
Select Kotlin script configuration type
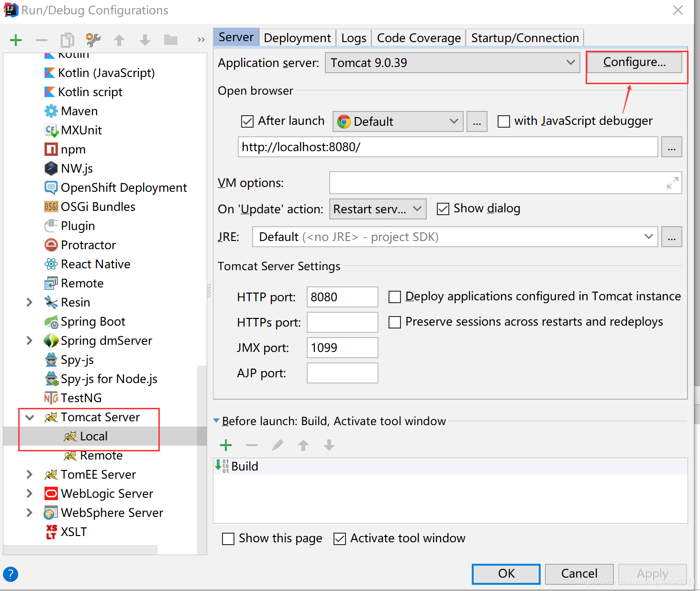click(x=83, y=92)
